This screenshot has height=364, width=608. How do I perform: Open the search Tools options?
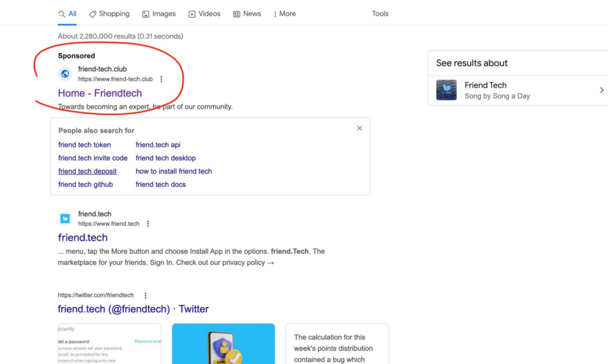(x=380, y=14)
